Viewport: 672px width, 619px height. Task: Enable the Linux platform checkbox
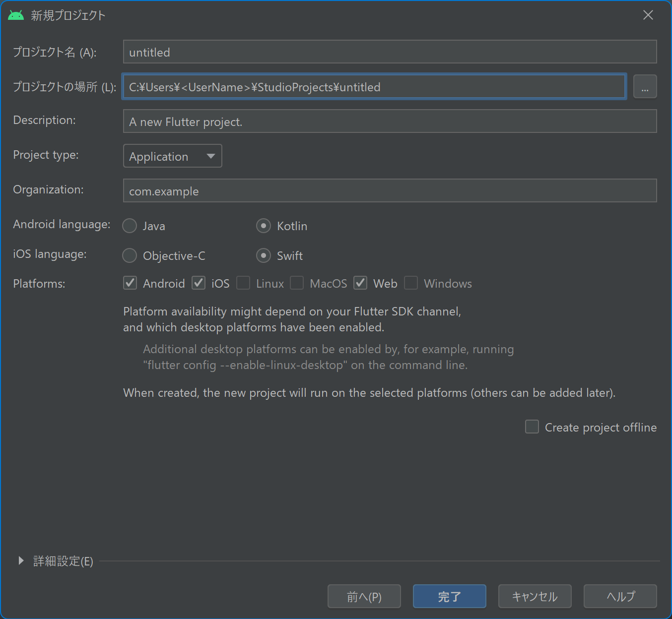pos(243,283)
